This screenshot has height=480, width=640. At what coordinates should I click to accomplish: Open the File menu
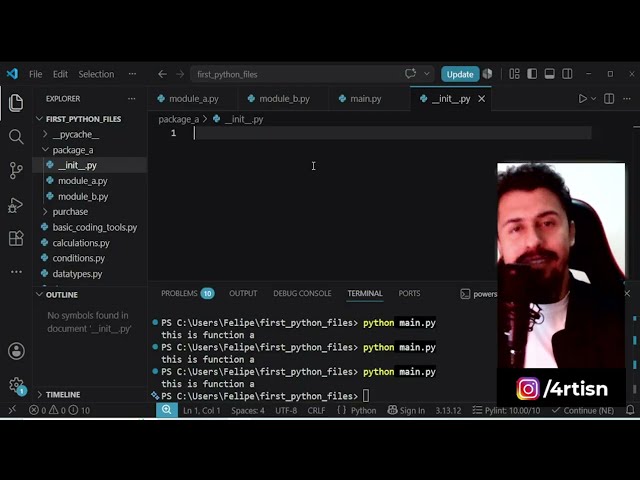tap(36, 74)
